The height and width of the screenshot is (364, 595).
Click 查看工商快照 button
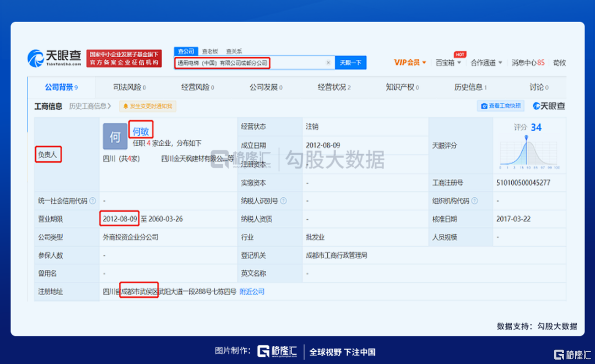point(501,106)
